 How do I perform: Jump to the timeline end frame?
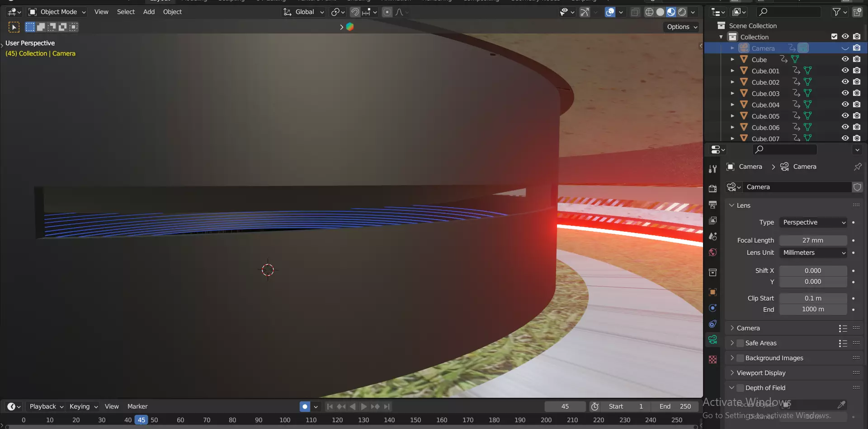(387, 406)
